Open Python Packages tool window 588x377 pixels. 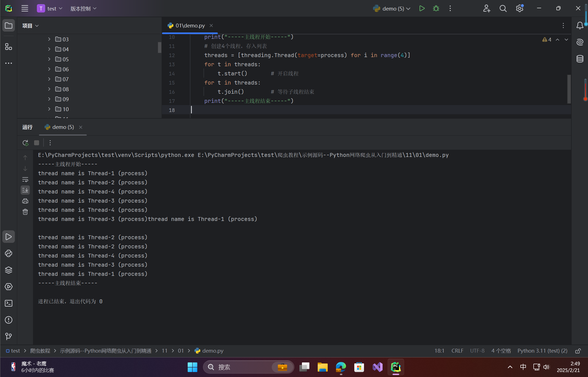coord(9,270)
